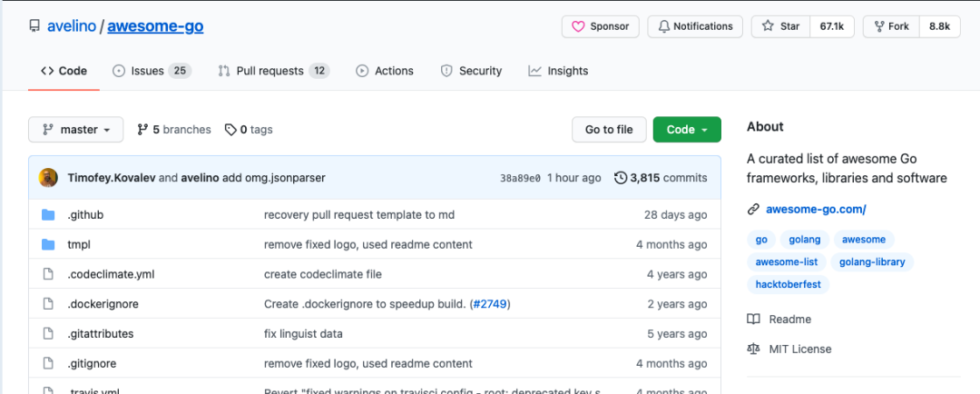View the 67.1k stargazers count
Screen dimensions: 980x394
[832, 26]
